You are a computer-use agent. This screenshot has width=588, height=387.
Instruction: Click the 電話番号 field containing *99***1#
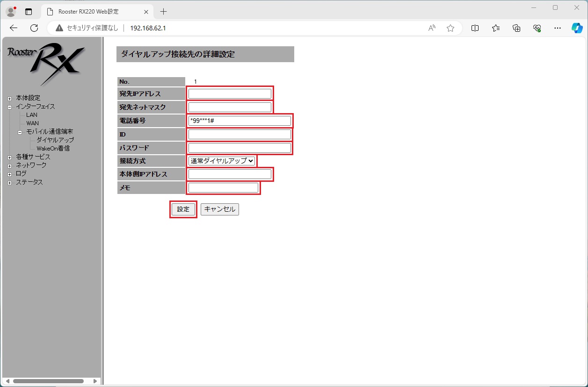240,121
